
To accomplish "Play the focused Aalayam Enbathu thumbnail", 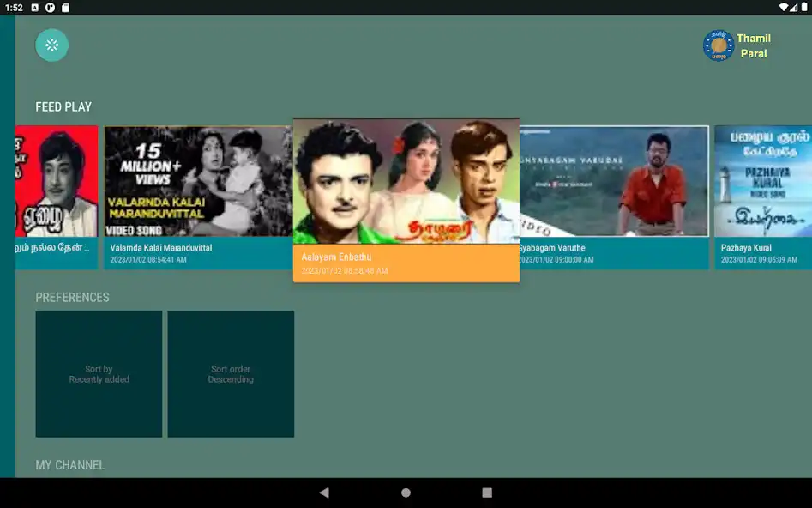I will (x=406, y=181).
